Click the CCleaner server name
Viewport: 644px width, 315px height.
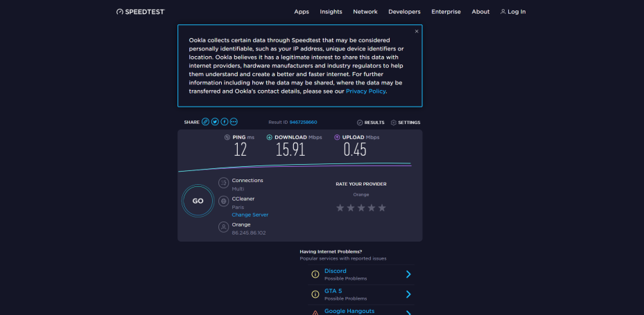click(x=243, y=199)
